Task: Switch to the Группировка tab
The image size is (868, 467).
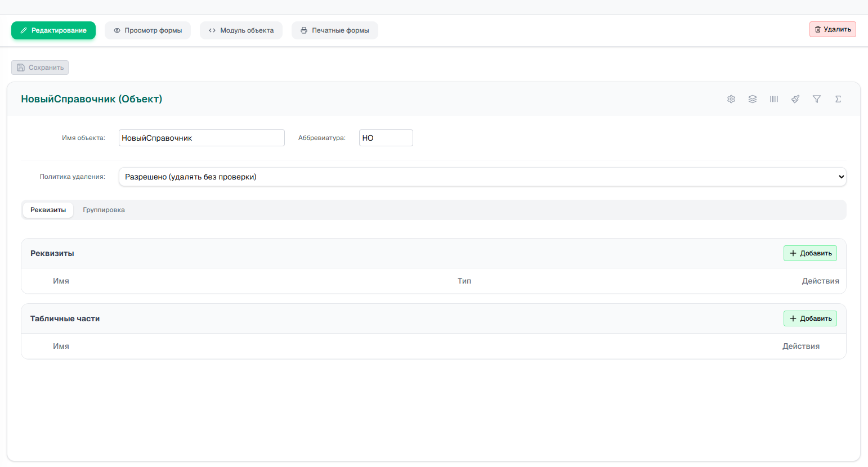Action: click(104, 210)
